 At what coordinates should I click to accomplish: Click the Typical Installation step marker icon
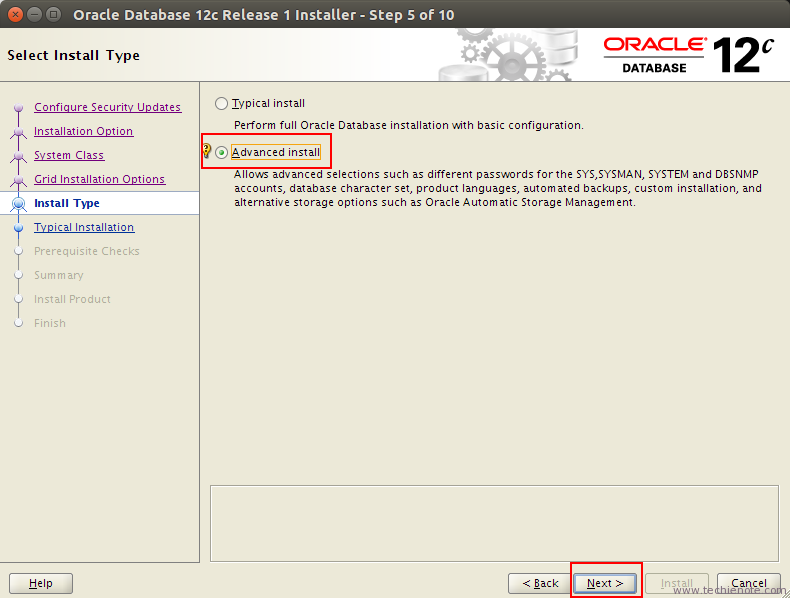(x=19, y=228)
